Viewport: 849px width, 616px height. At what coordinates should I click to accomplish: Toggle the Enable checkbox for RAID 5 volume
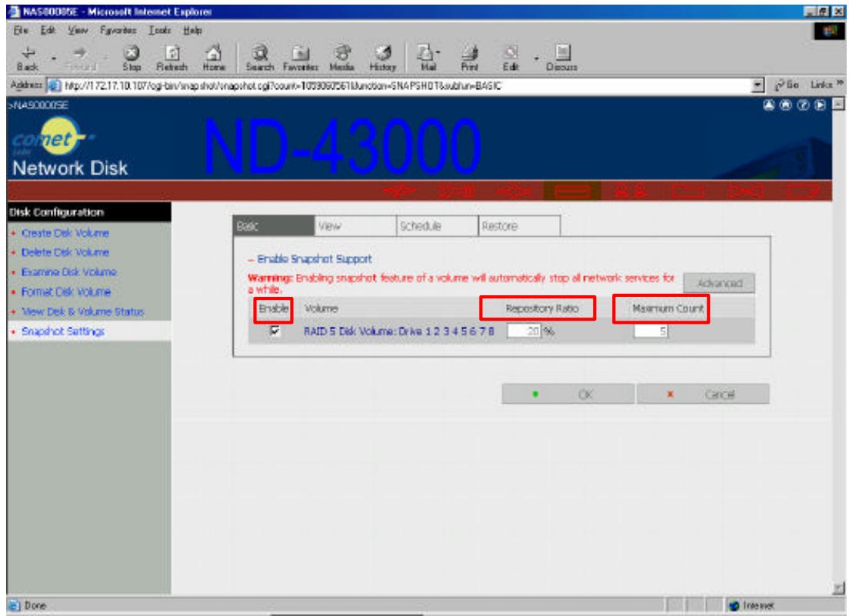click(275, 330)
